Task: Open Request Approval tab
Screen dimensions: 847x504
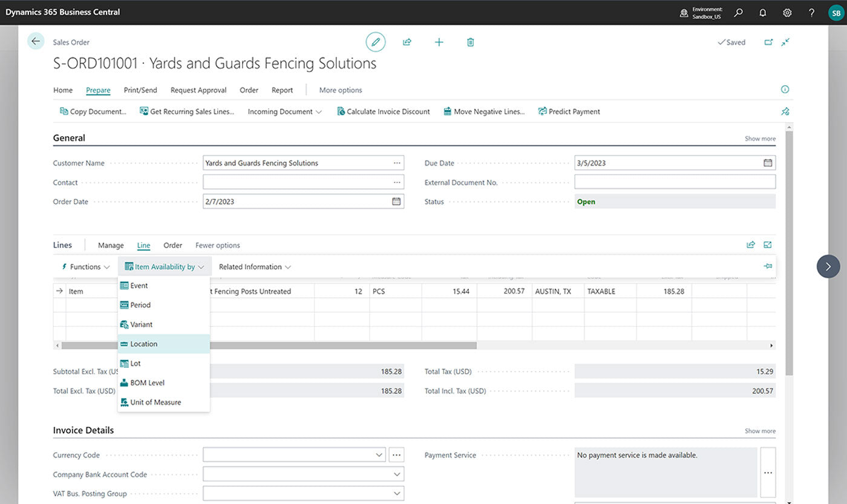Action: click(198, 90)
